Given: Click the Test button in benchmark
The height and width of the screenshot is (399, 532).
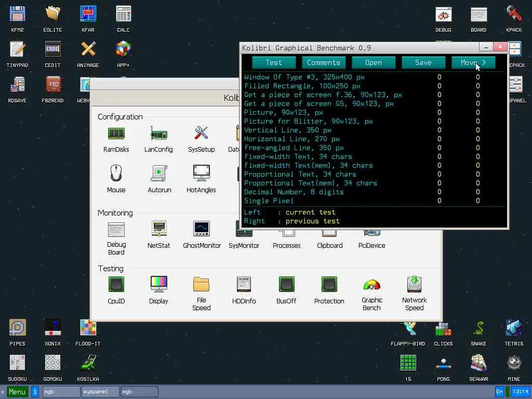Looking at the screenshot, I should click(274, 62).
